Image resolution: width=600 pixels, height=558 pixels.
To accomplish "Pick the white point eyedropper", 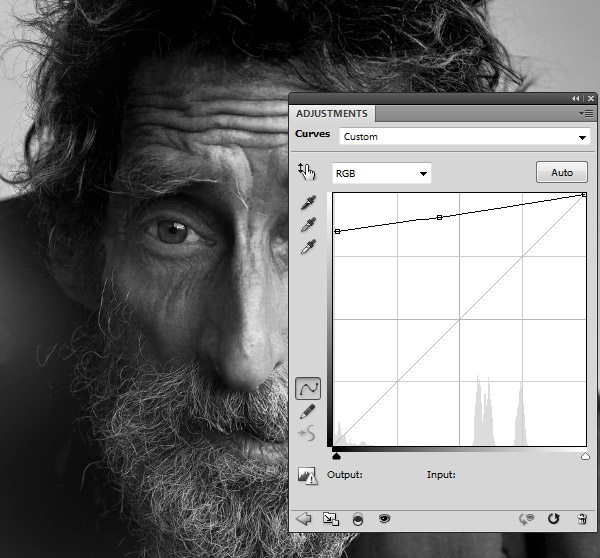I will point(308,246).
